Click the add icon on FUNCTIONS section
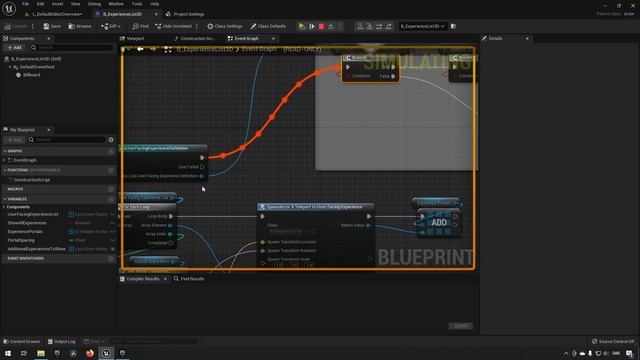640x360 pixels. coord(111,170)
